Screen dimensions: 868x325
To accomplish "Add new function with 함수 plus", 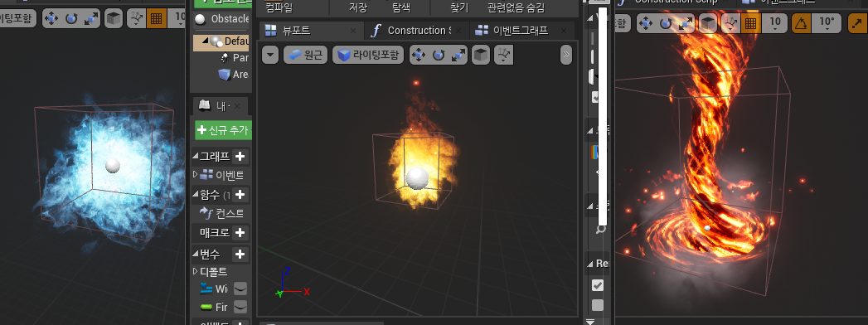I will [240, 195].
